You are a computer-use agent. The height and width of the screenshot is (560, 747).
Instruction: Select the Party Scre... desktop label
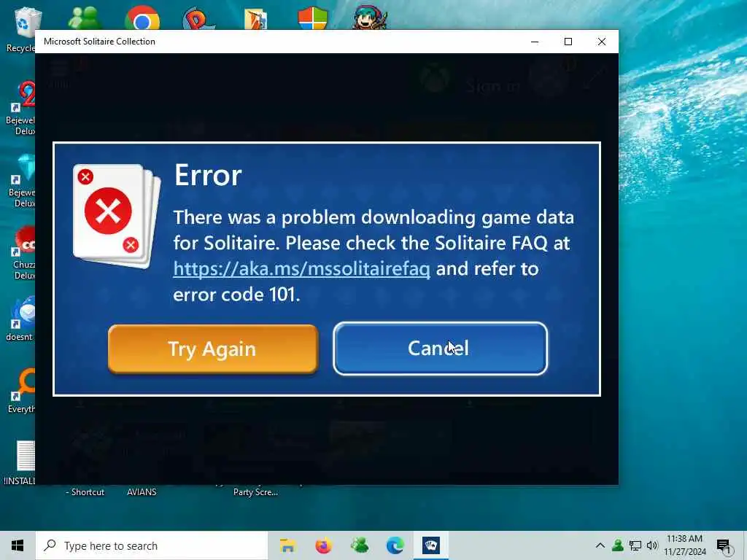(255, 492)
